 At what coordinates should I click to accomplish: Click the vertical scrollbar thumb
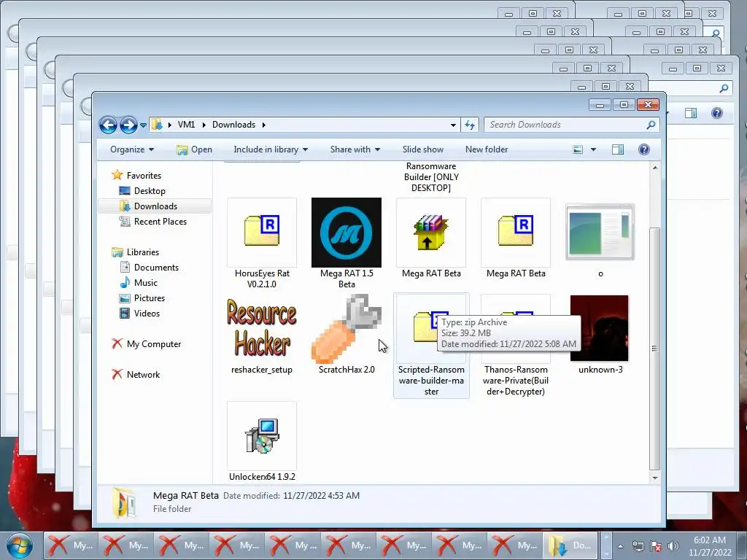tap(655, 348)
